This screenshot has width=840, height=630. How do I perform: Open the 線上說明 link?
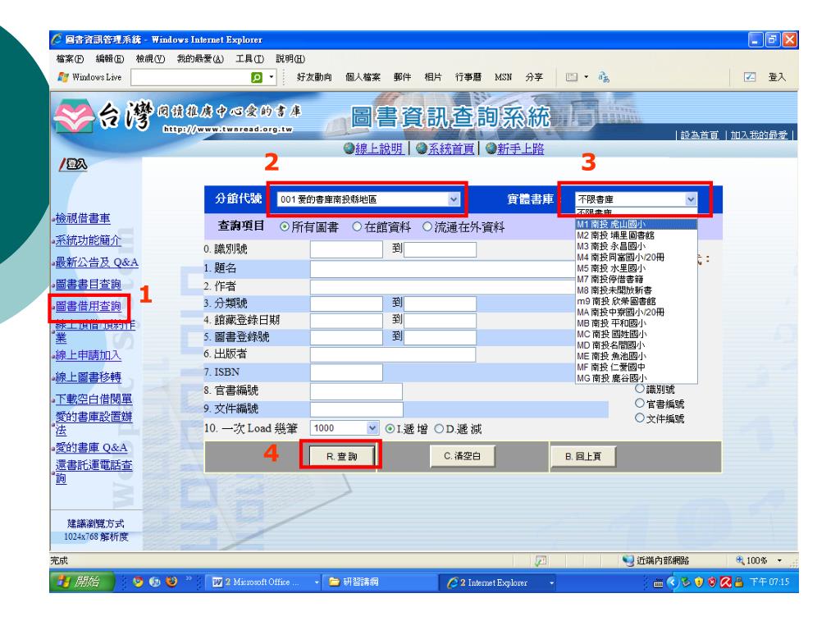[379, 148]
